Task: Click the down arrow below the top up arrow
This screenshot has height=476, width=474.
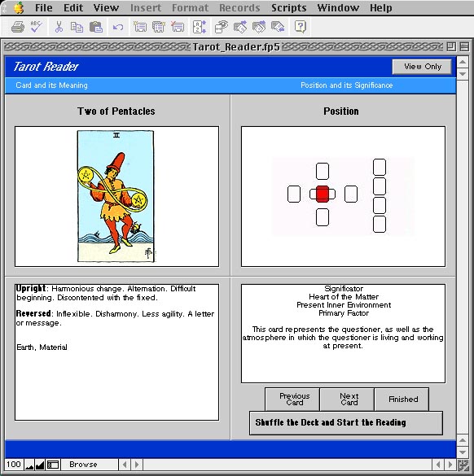Action: pos(463,74)
